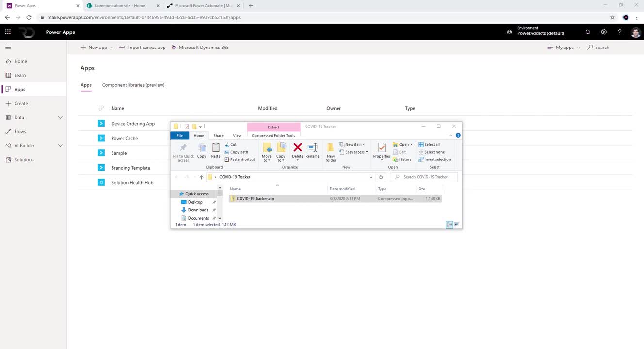Select Downloads in Quick access pane
644x349 pixels.
point(198,210)
